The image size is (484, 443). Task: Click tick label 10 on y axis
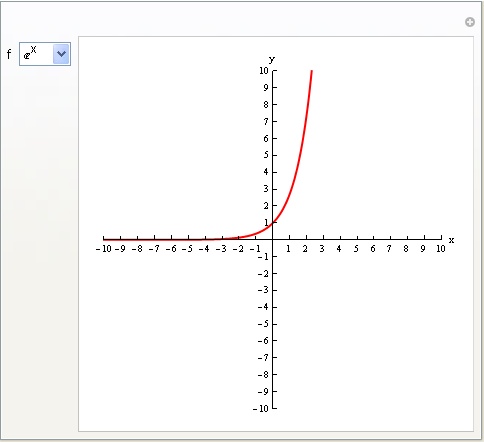click(264, 71)
